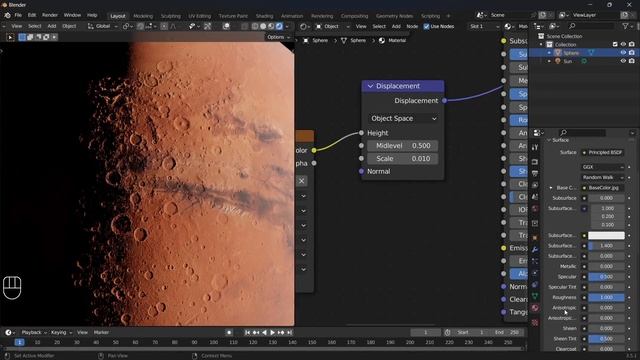Open the Random Walk subsurface method dropdown
Image resolution: width=640 pixels, height=360 pixels.
point(602,177)
